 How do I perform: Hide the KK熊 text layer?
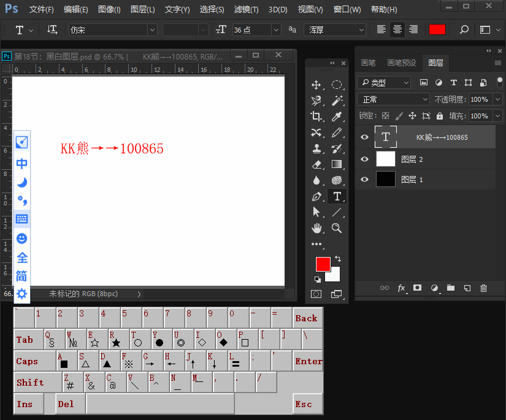tap(365, 137)
